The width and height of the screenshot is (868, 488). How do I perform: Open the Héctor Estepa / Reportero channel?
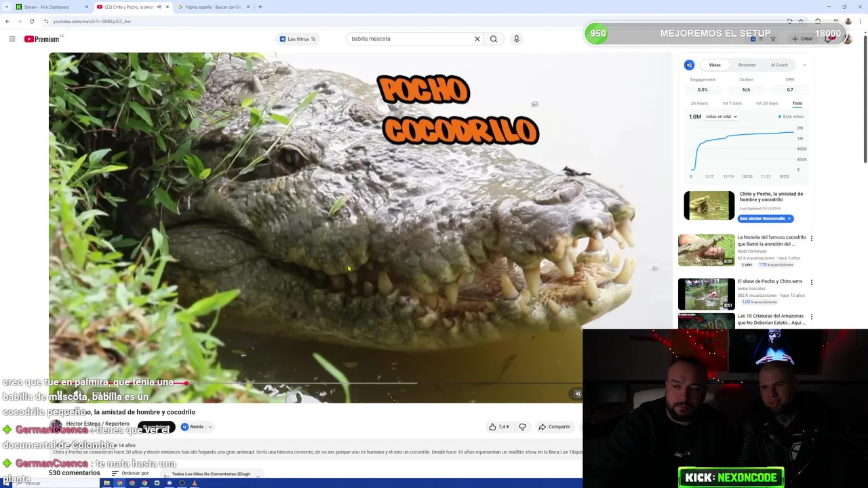(98, 424)
